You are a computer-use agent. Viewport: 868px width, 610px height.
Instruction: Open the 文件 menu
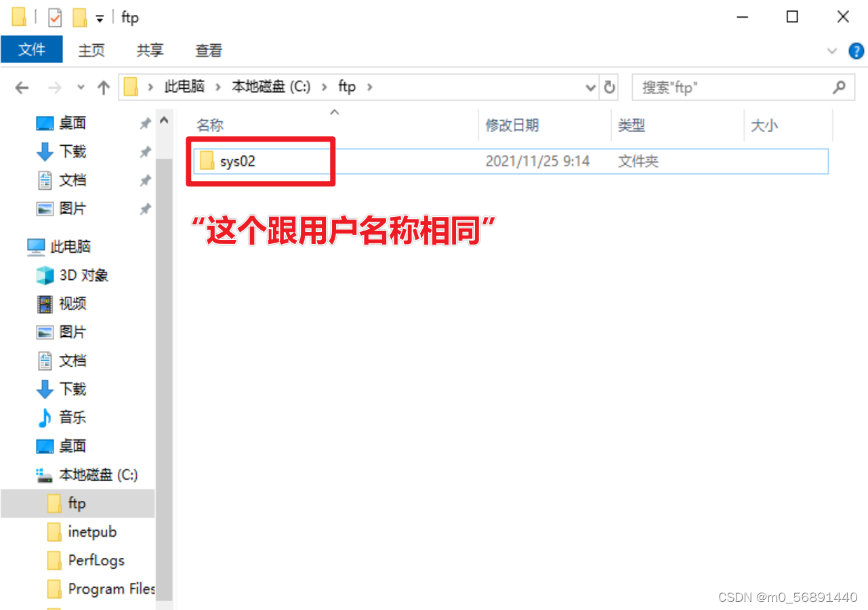click(31, 50)
